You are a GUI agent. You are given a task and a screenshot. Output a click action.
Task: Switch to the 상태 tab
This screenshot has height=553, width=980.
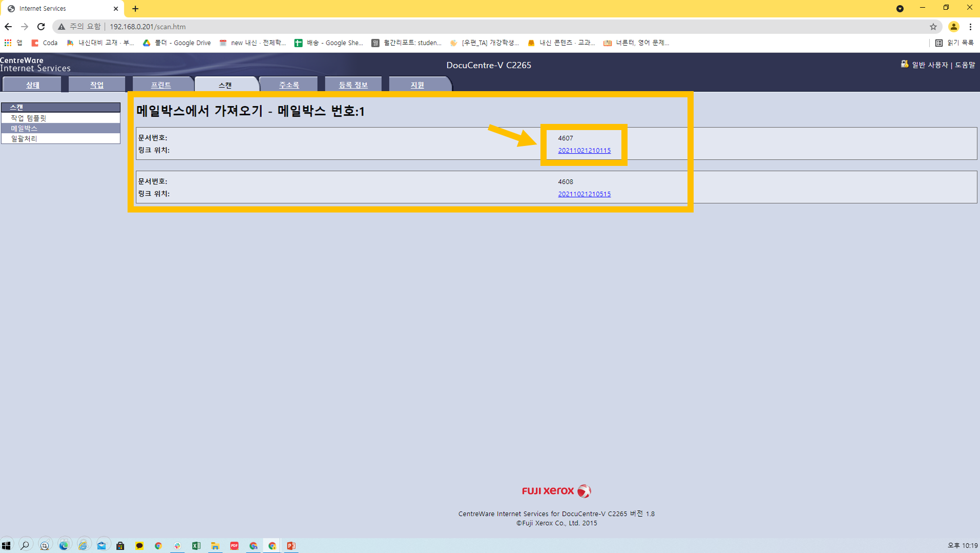pos(32,84)
